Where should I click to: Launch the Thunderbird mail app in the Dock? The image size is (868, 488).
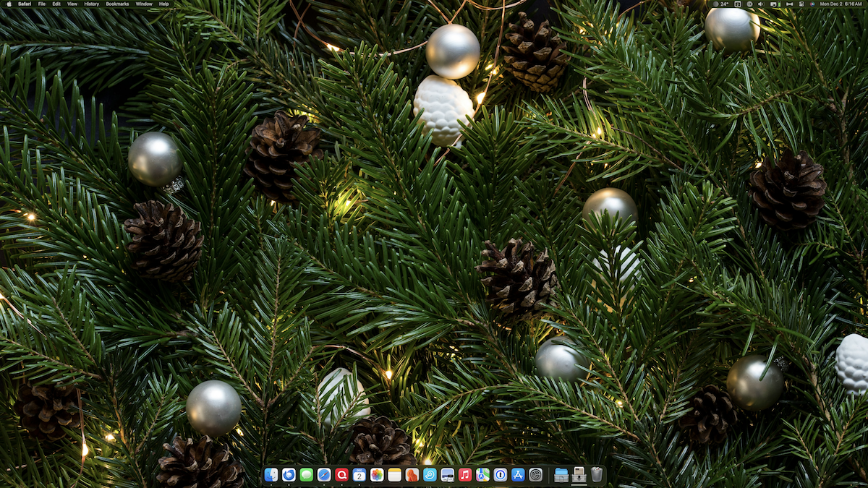289,475
